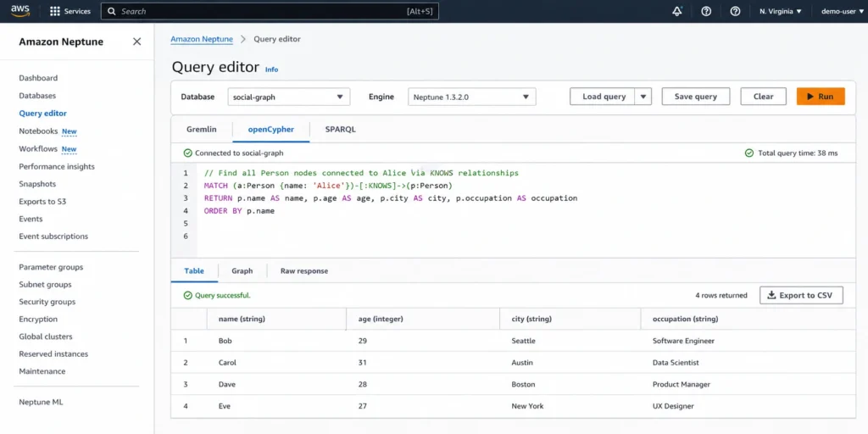Close the Amazon Neptune side panel
The image size is (868, 434).
click(x=136, y=42)
